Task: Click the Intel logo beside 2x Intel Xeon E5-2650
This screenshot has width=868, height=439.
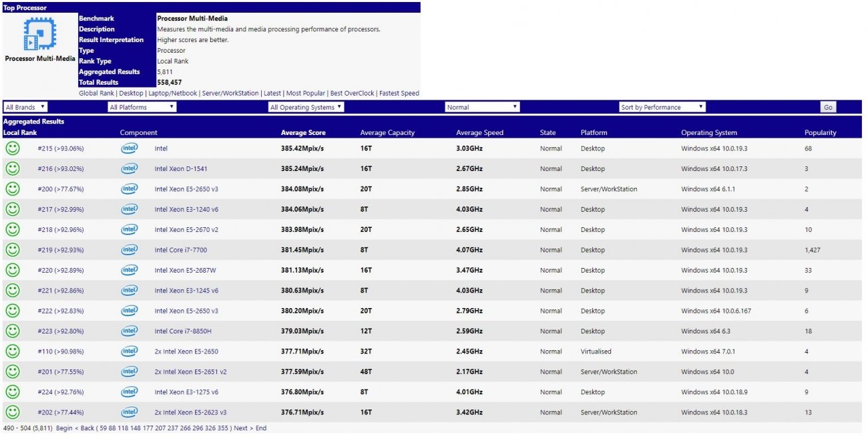Action: [130, 351]
